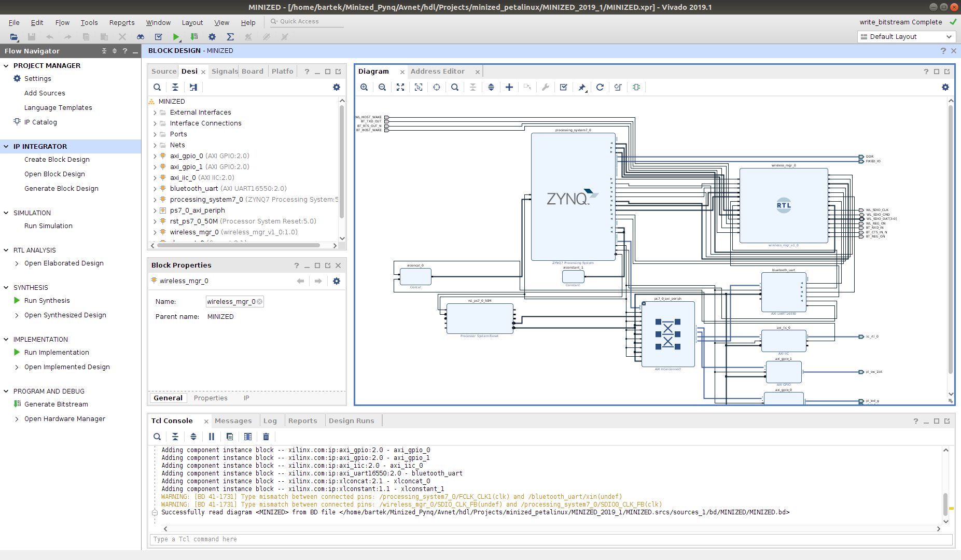
Task: Zoom out on the block diagram
Action: tap(382, 87)
